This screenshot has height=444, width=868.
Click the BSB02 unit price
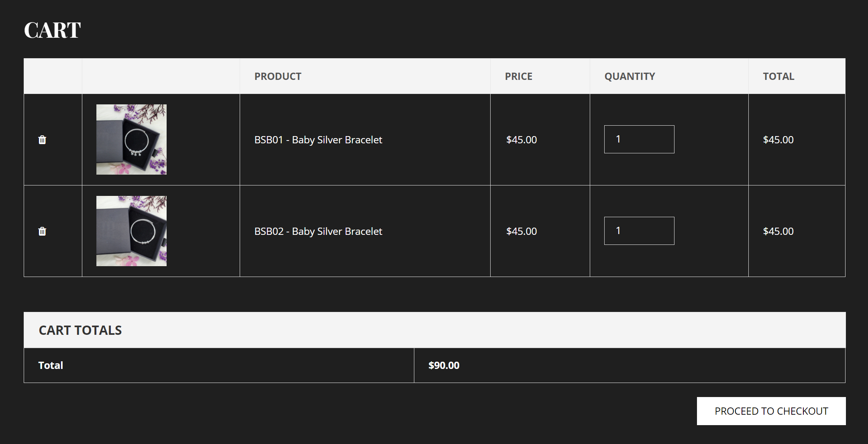pyautogui.click(x=521, y=231)
